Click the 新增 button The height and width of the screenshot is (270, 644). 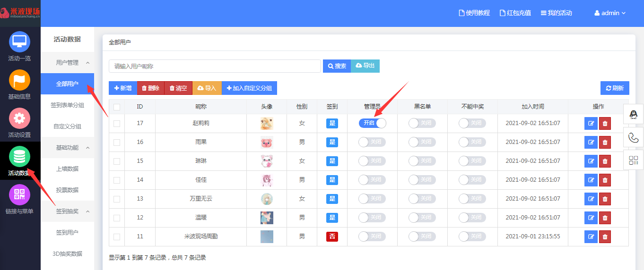click(123, 88)
